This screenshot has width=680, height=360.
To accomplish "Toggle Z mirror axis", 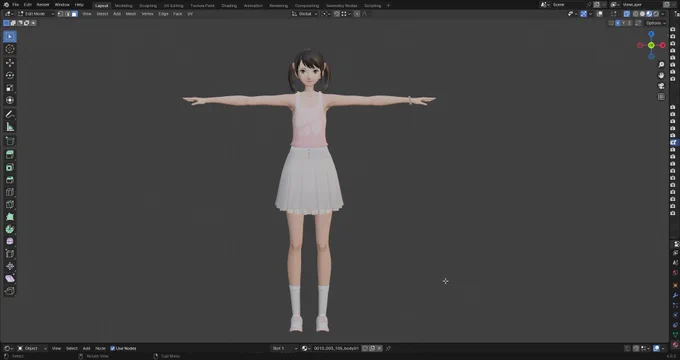I will click(629, 23).
